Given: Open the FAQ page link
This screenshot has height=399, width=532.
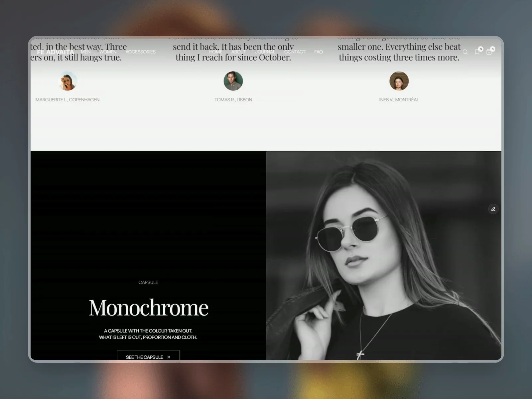Looking at the screenshot, I should (x=319, y=52).
